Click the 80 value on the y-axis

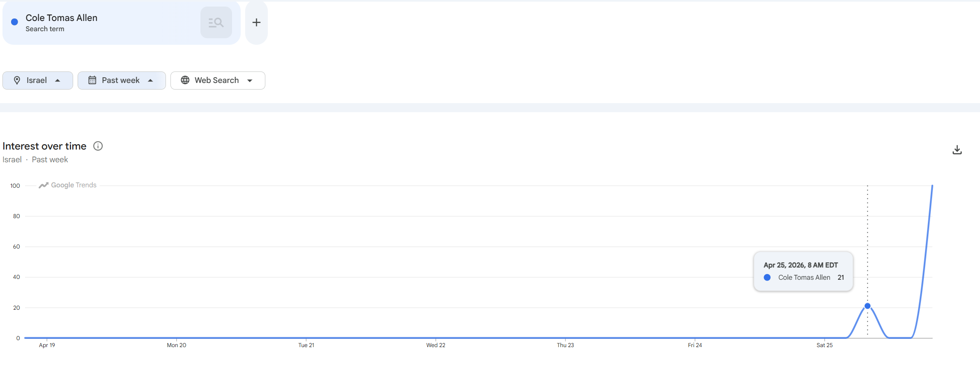(16, 216)
